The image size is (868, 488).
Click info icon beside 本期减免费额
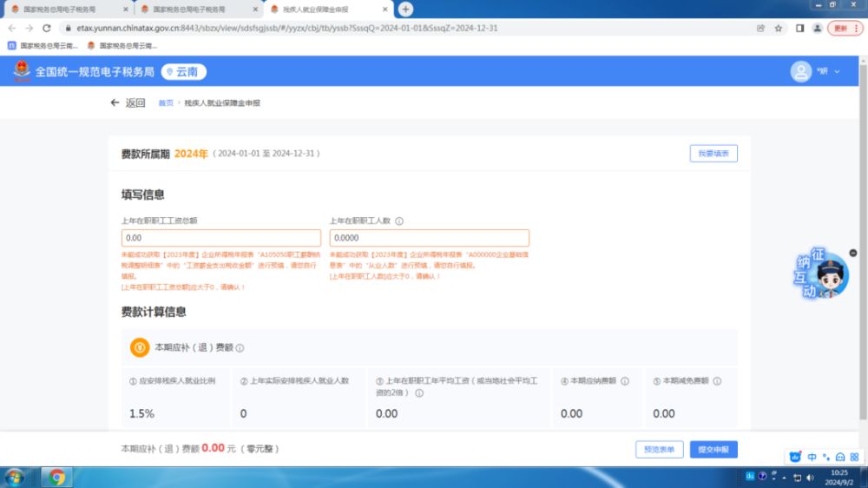pyautogui.click(x=717, y=381)
